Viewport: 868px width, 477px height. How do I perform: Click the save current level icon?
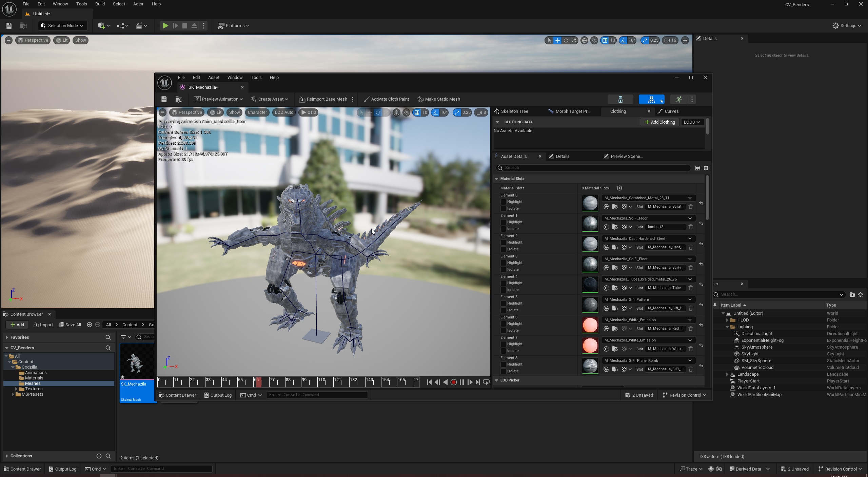[9, 26]
